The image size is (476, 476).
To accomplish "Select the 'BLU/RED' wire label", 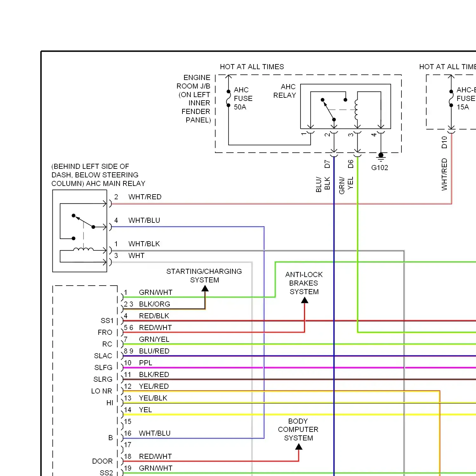I will 154,351.
